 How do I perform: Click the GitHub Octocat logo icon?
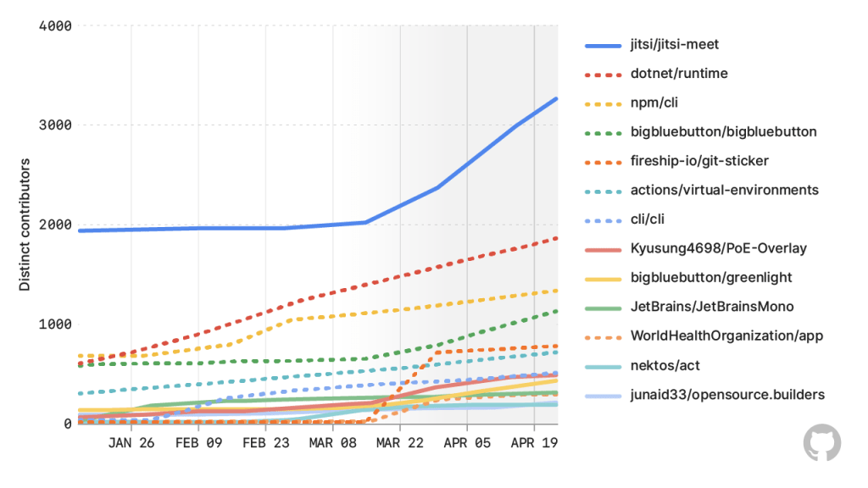(x=822, y=442)
